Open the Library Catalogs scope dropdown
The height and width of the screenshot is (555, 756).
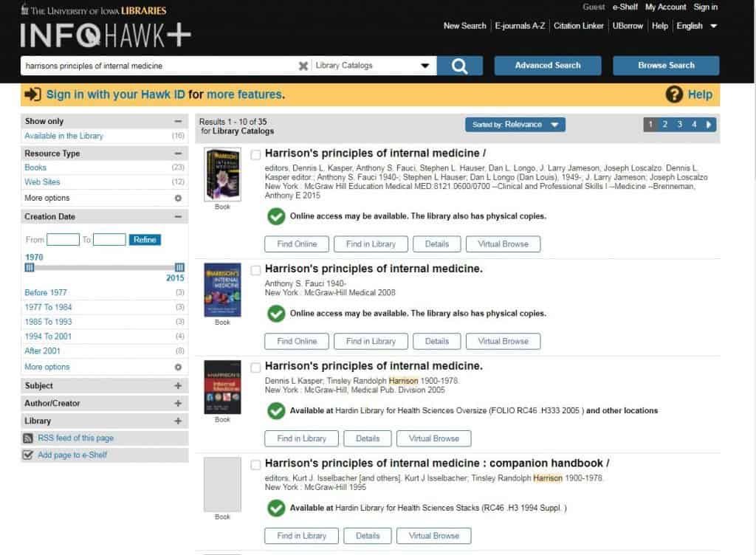click(373, 66)
